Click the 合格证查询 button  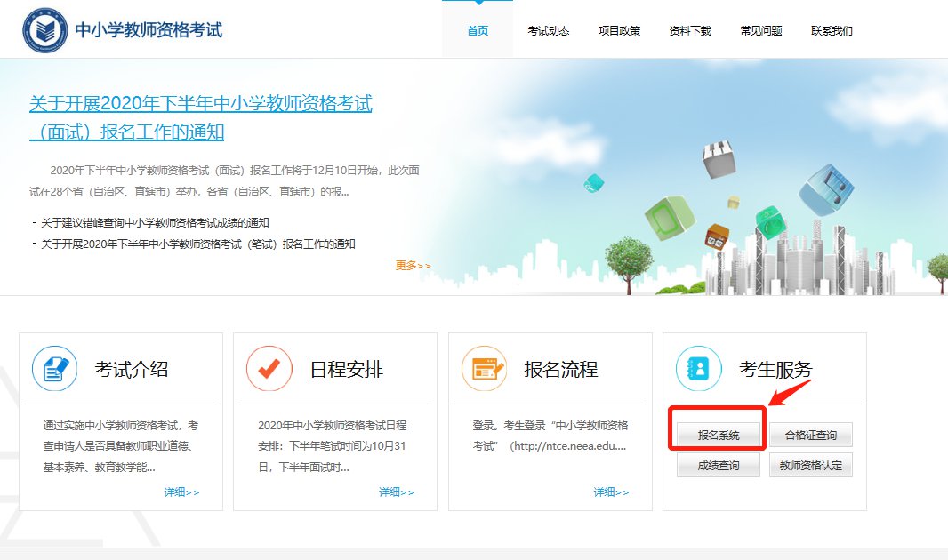tap(810, 436)
